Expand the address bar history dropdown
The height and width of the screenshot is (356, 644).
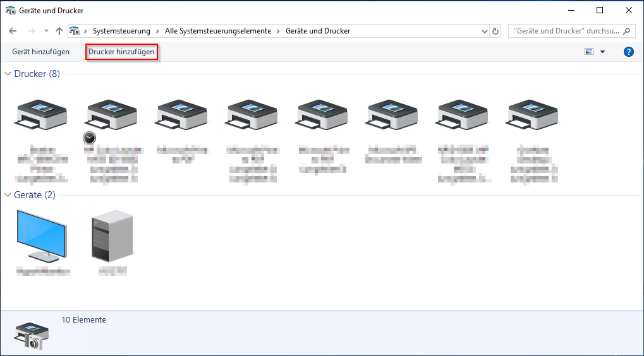pos(484,31)
